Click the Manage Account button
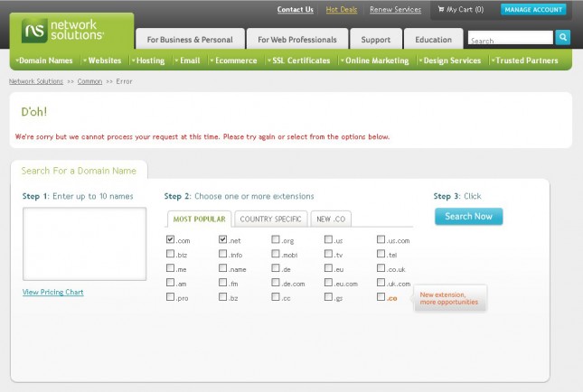Image resolution: width=583 pixels, height=392 pixels. (533, 10)
